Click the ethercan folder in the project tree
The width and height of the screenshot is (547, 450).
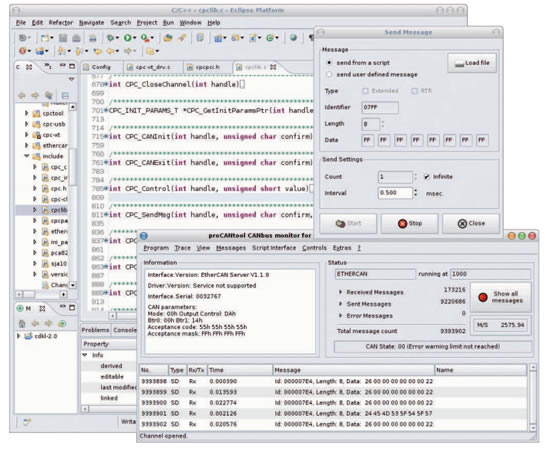[50, 145]
